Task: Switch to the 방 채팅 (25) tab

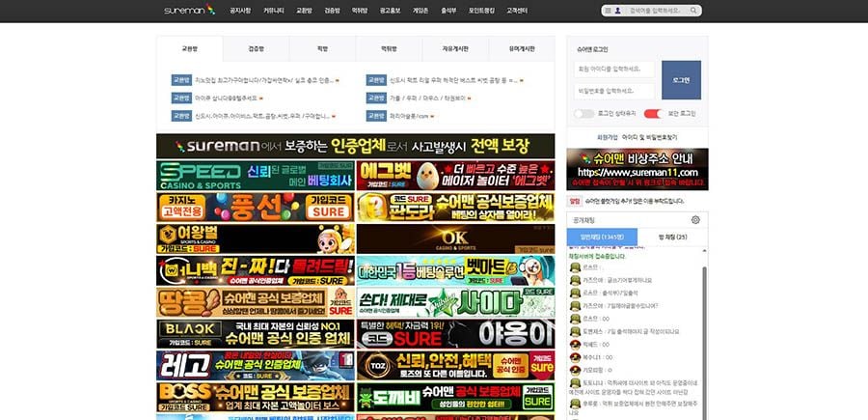Action: coord(672,238)
